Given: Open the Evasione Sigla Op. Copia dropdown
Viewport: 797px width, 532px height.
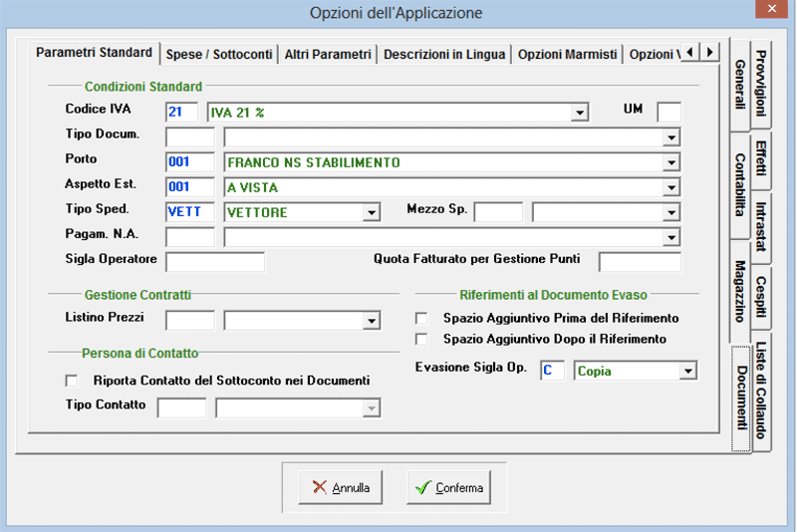Looking at the screenshot, I should pyautogui.click(x=687, y=371).
